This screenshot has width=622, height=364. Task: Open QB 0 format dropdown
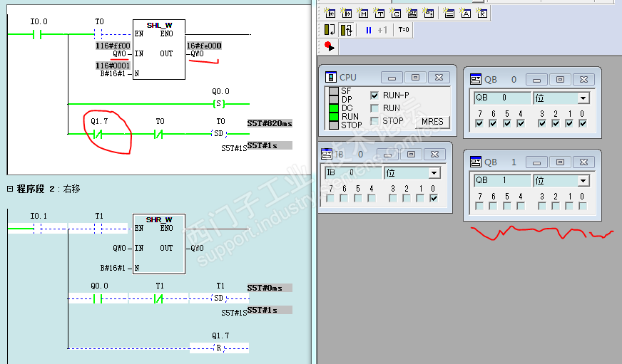[x=583, y=98]
